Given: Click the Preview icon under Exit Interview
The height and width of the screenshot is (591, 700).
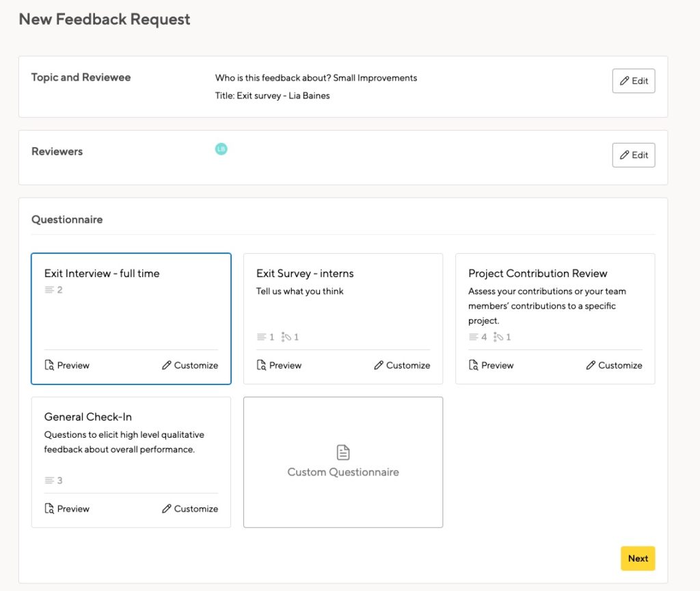Looking at the screenshot, I should click(49, 365).
